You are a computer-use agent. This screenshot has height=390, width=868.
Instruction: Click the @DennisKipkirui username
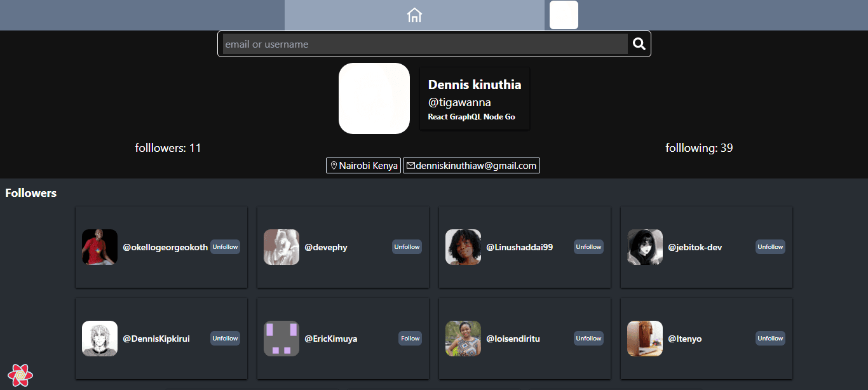[156, 339]
